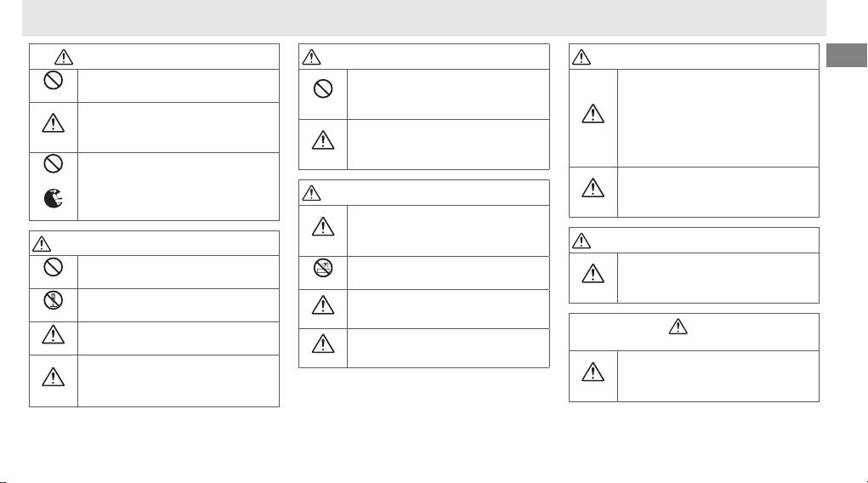The image size is (868, 483).
Task: Click the header warning triangle of top-right box
Action: click(x=582, y=58)
